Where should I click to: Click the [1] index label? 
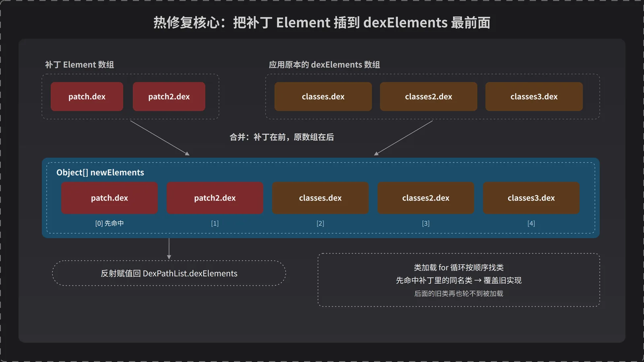click(215, 223)
